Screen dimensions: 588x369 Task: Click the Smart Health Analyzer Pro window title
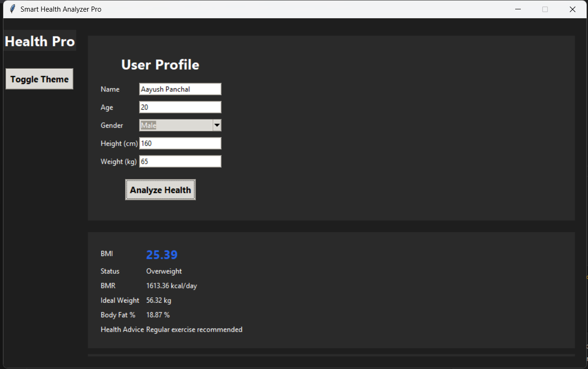61,9
